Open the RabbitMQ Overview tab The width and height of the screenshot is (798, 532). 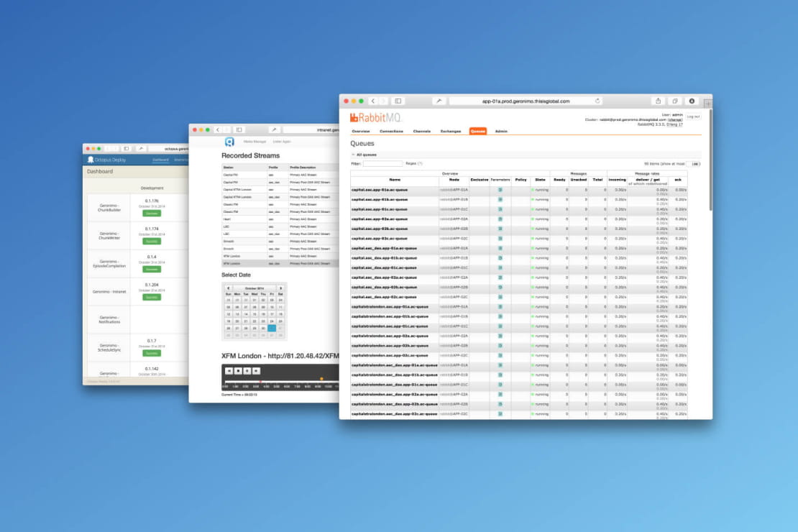pos(361,132)
